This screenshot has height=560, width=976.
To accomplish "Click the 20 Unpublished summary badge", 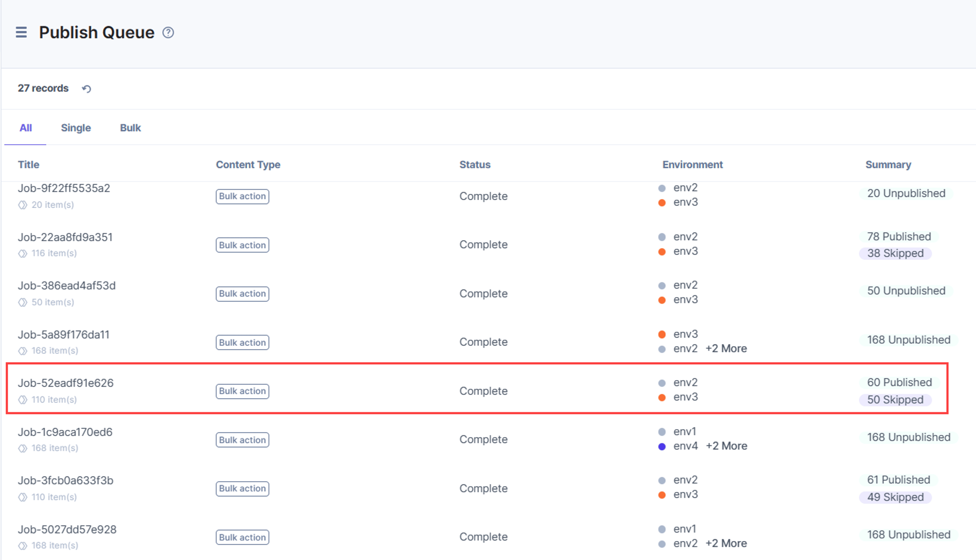I will pyautogui.click(x=906, y=193).
